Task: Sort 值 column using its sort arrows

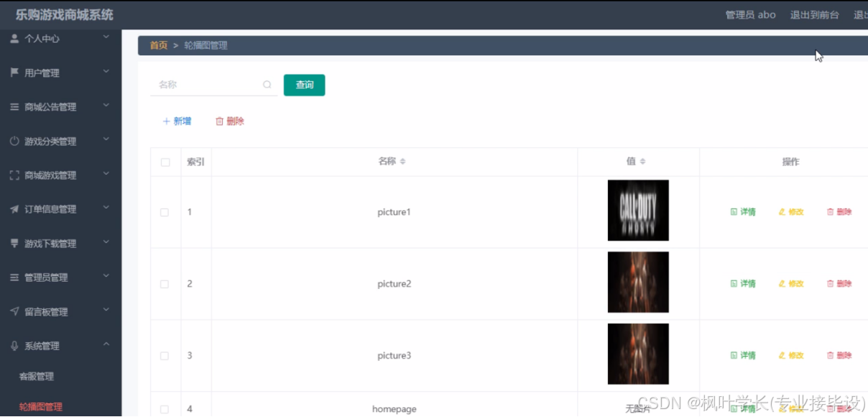Action: pos(642,162)
